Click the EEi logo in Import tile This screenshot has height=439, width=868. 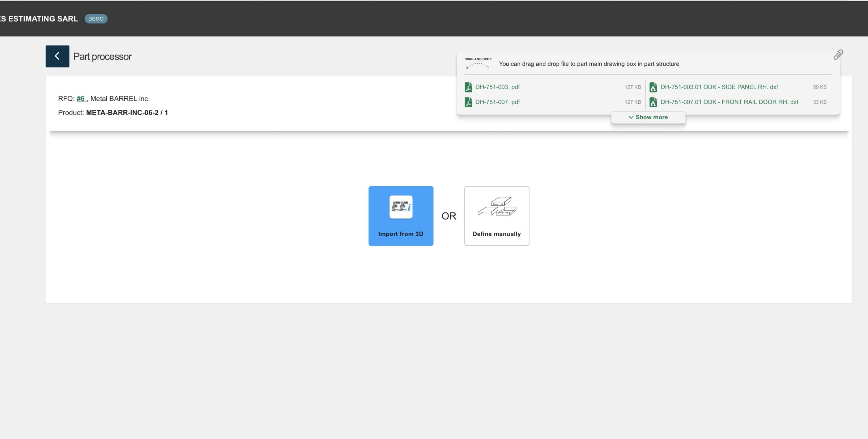[401, 207]
